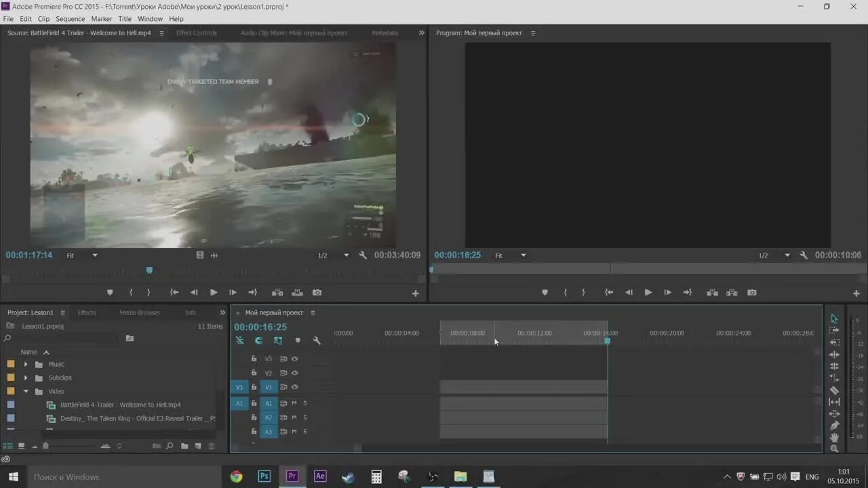Toggle V2 track eye visibility
This screenshot has height=488, width=868.
click(295, 373)
